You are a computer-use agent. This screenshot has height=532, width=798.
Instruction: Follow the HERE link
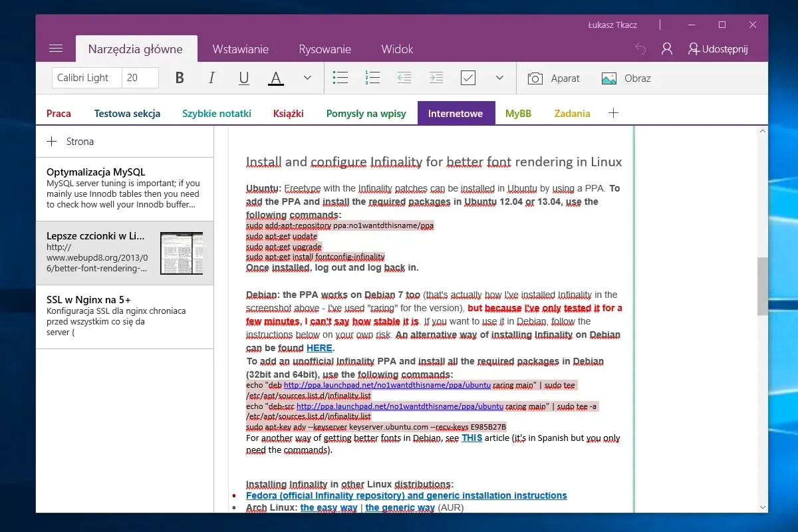(x=319, y=348)
